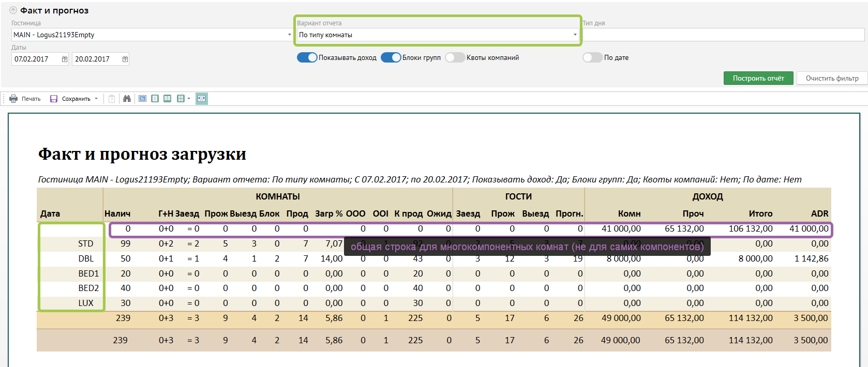Turn off the Блоки групп switch
The image size is (868, 367).
pyautogui.click(x=391, y=57)
